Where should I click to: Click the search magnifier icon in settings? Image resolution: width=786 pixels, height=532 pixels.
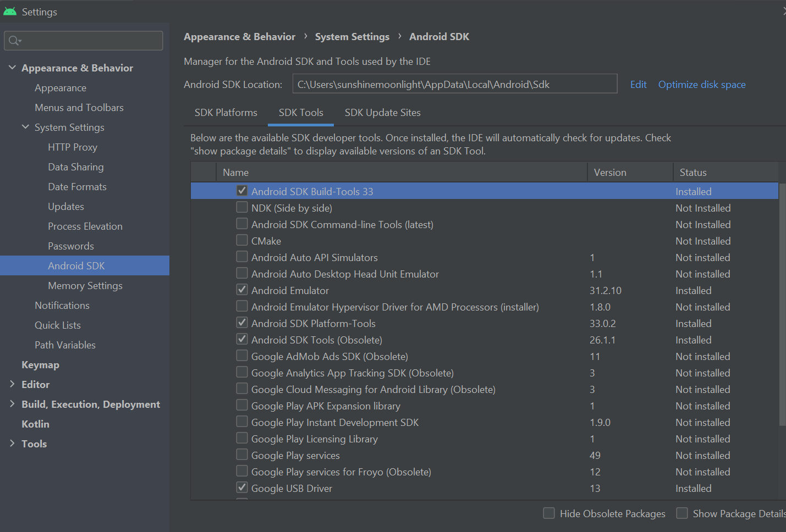[x=14, y=41]
